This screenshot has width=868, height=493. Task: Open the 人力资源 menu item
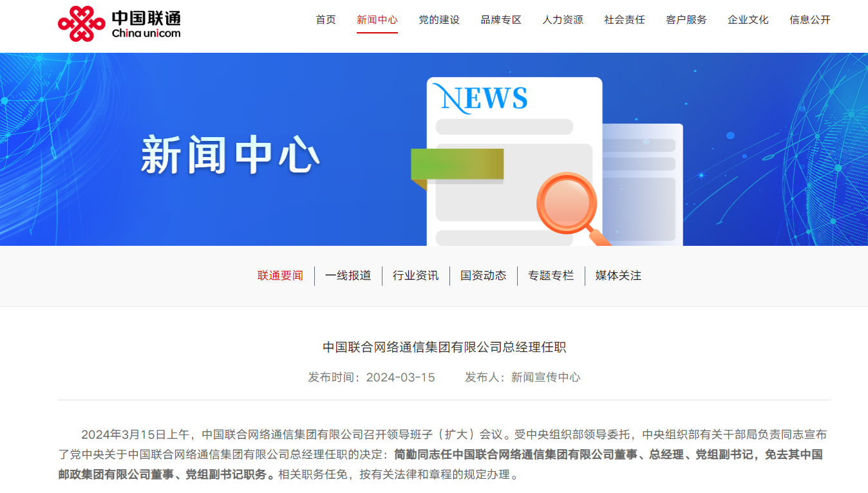point(563,20)
